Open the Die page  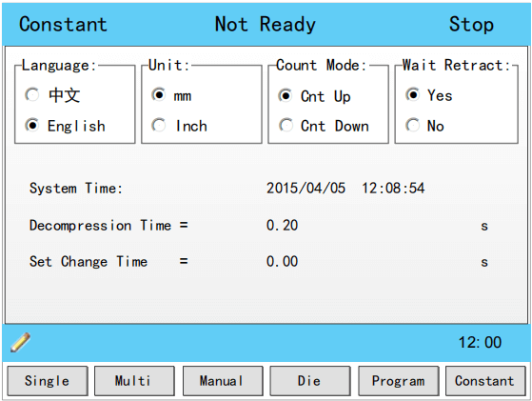pos(310,381)
